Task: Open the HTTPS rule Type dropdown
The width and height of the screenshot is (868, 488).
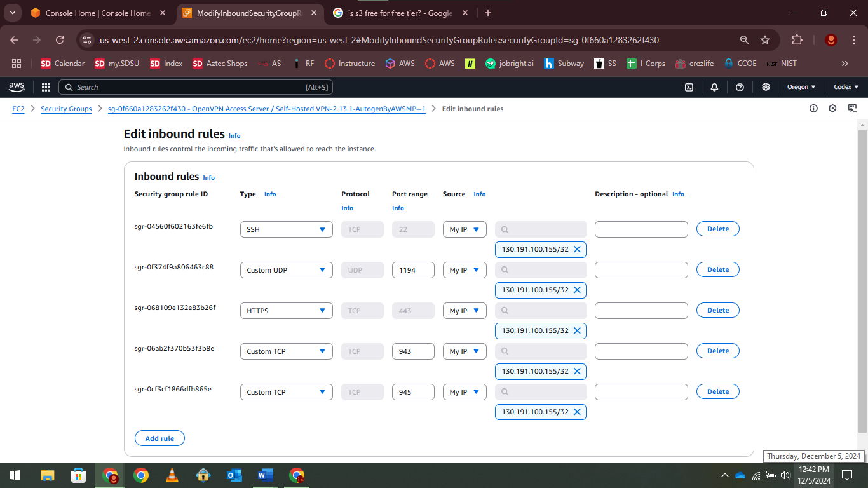Action: pos(286,311)
